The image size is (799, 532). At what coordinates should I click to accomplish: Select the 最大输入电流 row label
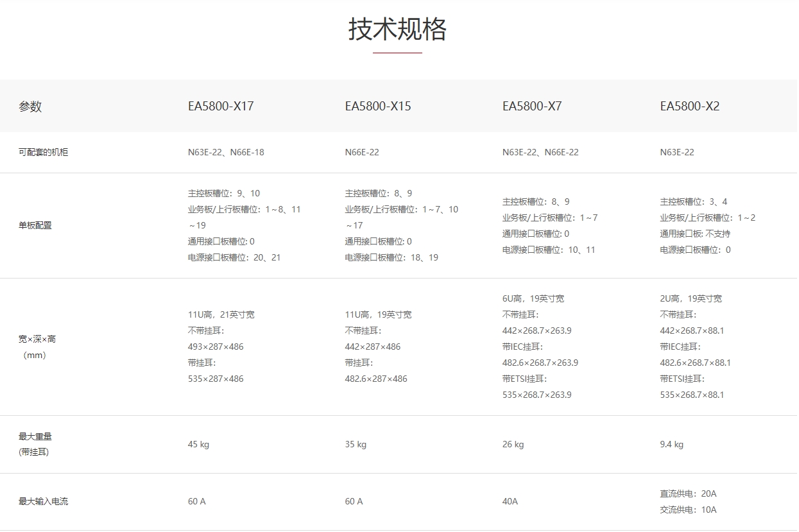[43, 502]
